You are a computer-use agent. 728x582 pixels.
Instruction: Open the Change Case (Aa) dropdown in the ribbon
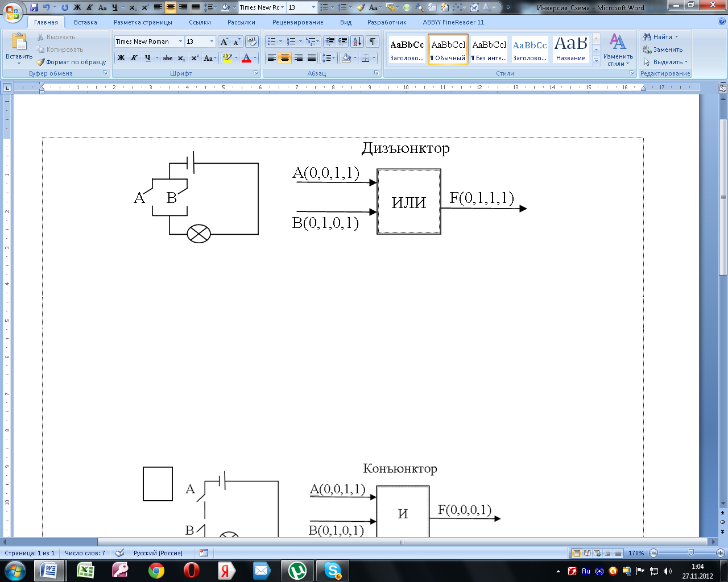point(210,58)
